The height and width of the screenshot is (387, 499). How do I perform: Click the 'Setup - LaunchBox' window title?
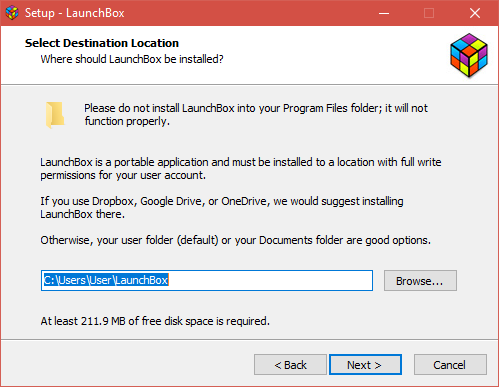tap(75, 13)
